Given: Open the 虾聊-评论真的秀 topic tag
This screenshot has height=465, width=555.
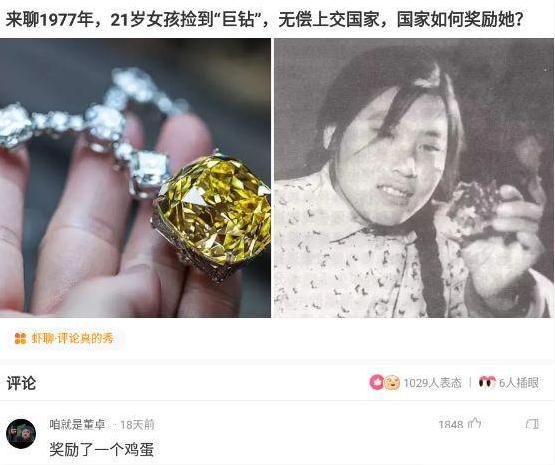Looking at the screenshot, I should click(x=64, y=338).
